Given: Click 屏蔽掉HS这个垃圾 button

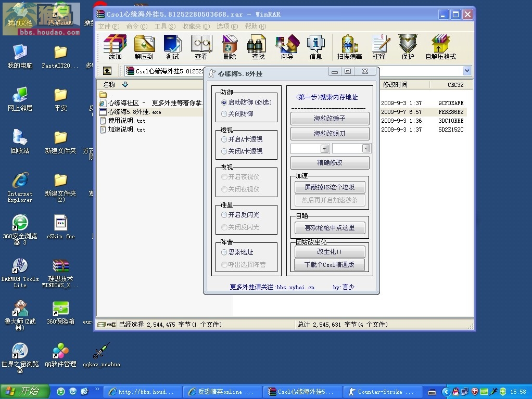Looking at the screenshot, I should point(330,187).
